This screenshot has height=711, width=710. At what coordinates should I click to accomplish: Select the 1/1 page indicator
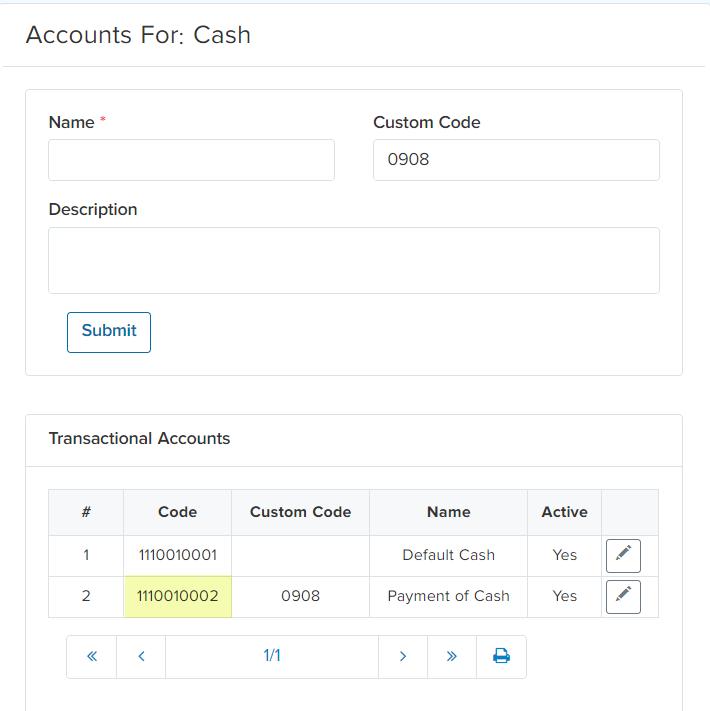click(272, 657)
